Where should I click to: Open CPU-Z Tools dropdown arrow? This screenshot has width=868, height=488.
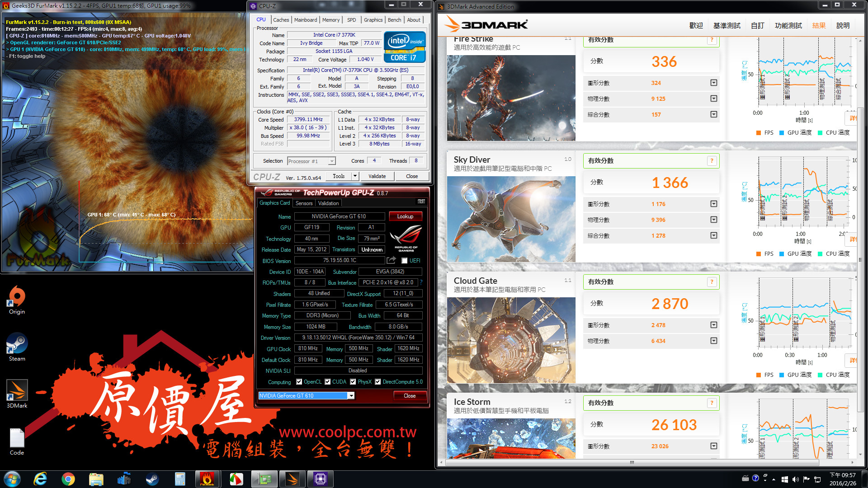click(355, 176)
